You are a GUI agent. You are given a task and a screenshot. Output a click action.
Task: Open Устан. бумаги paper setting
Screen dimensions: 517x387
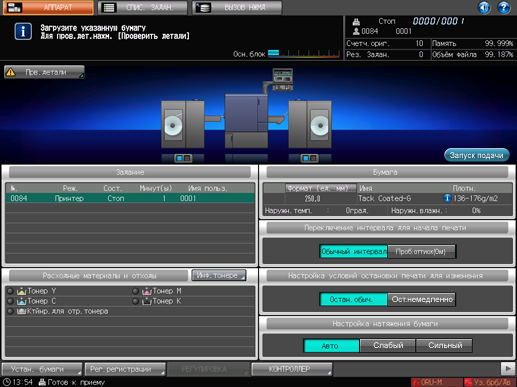(x=42, y=369)
